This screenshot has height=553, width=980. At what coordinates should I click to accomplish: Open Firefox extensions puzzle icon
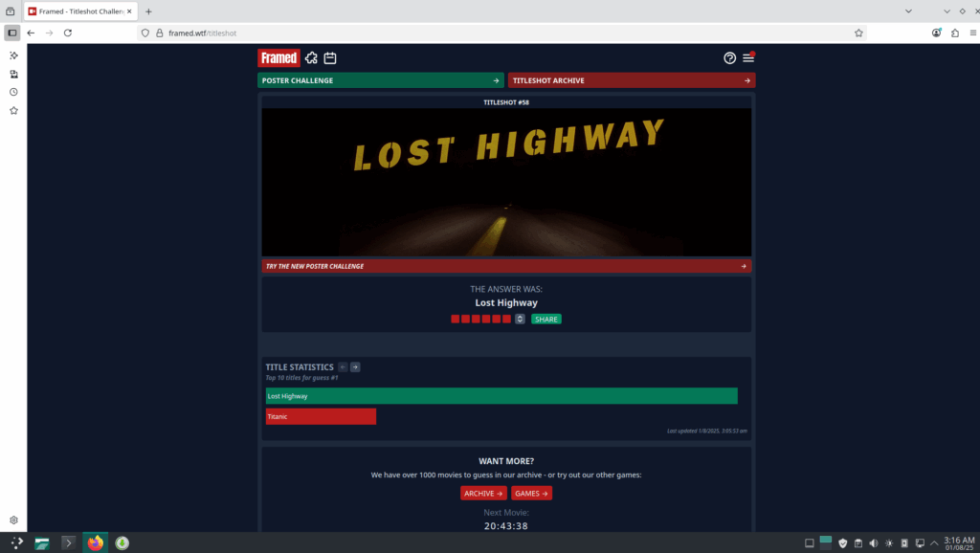[954, 33]
